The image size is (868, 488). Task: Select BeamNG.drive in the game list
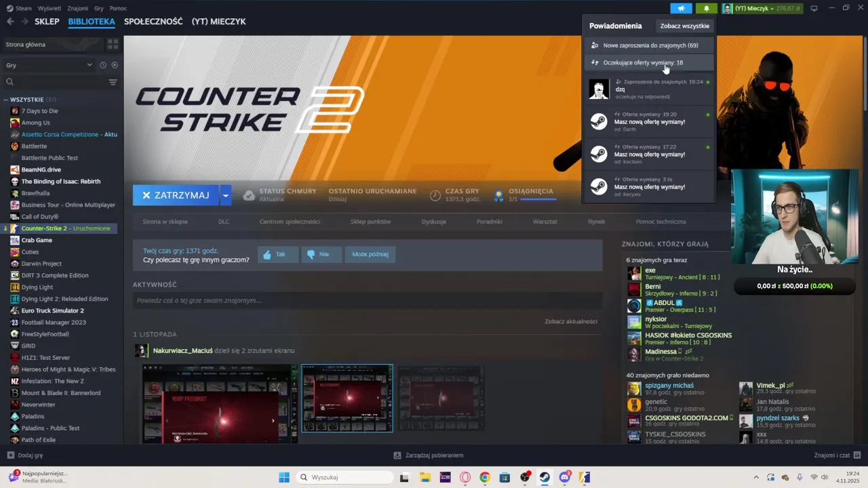tap(41, 169)
